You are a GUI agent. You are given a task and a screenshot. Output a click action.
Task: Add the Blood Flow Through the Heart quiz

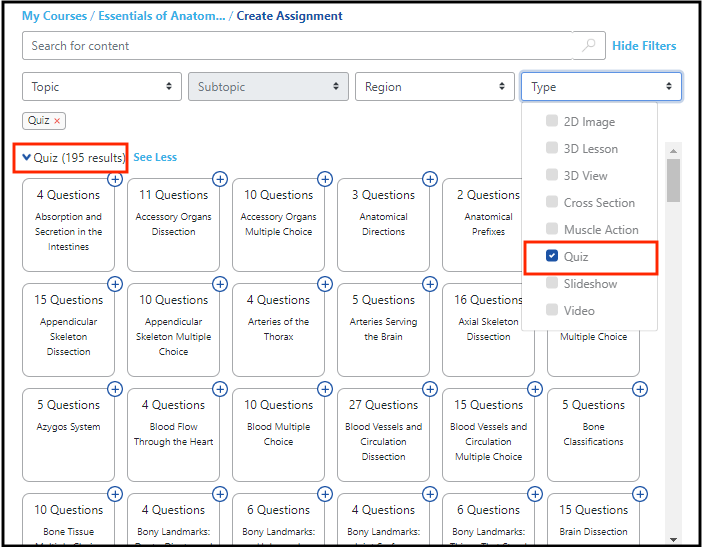click(220, 389)
